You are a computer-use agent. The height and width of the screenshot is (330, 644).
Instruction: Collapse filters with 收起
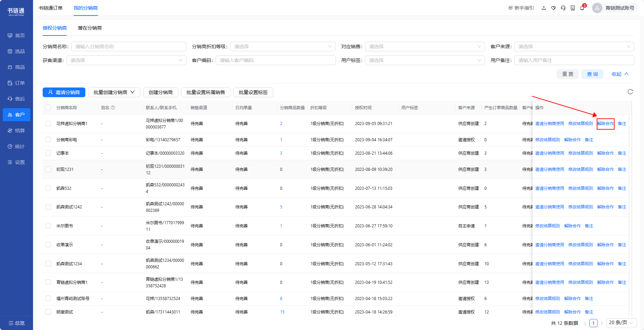point(620,74)
